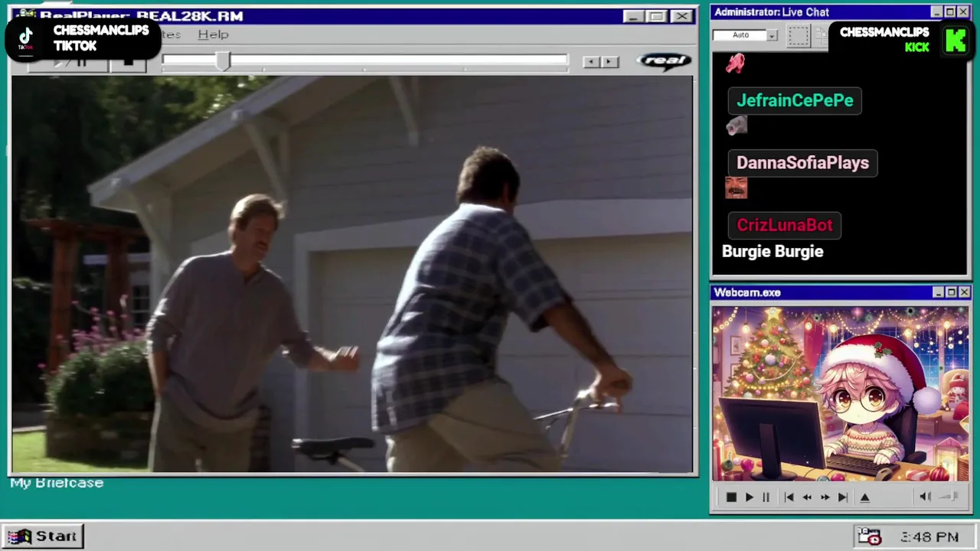Click the DannaSofiaPlays username
Screen dimensions: 980x551
[802, 163]
